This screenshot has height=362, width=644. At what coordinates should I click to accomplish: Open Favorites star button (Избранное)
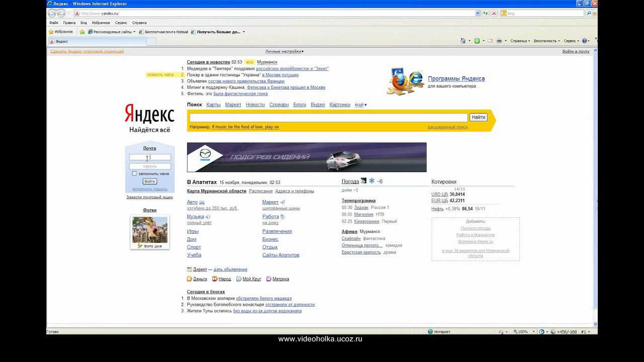tap(61, 32)
